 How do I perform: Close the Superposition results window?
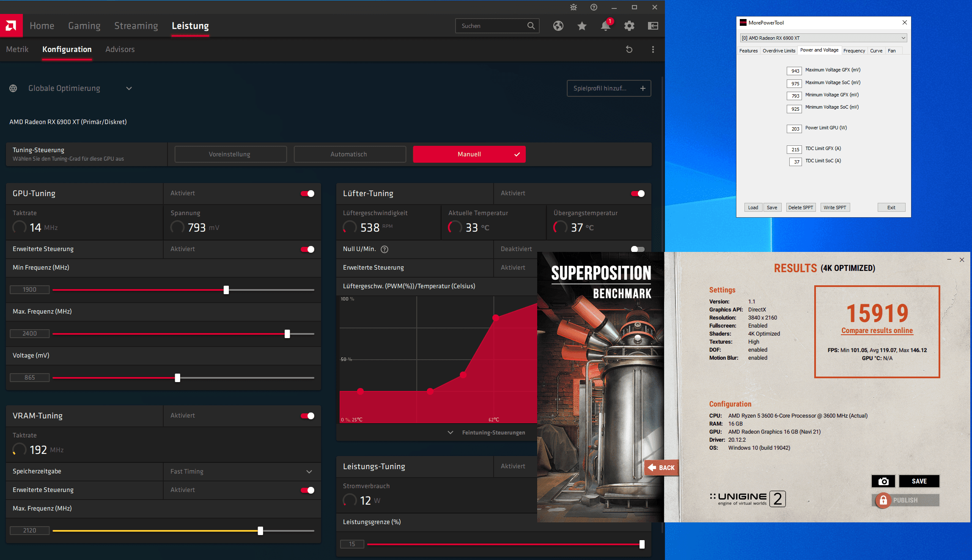(962, 260)
